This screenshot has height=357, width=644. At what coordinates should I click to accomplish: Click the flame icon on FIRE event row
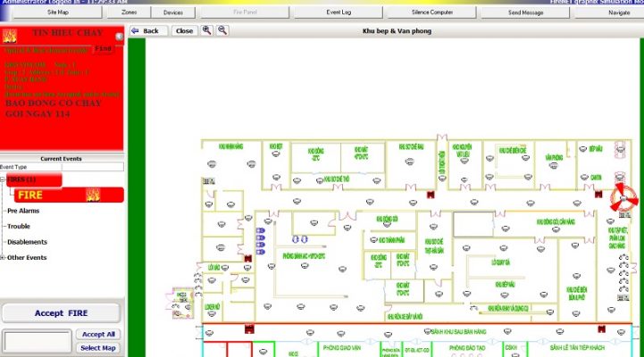click(x=92, y=195)
